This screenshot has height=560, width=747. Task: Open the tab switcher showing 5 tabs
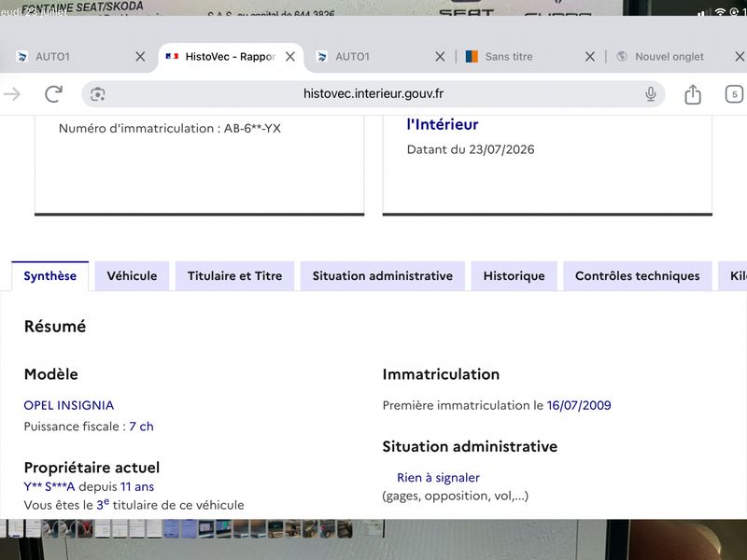[734, 94]
